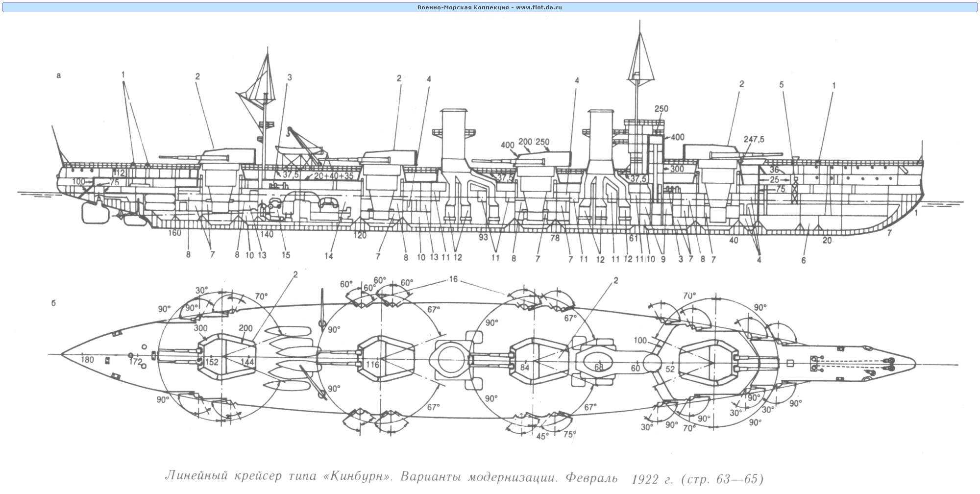Click the www.flot.da.ru title bar text

[x=490, y=7]
